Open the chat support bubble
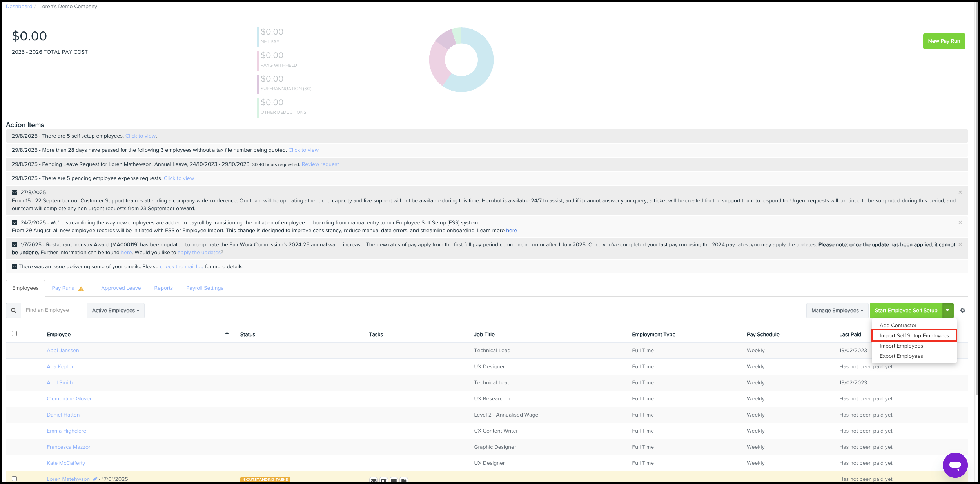This screenshot has height=484, width=980. [955, 465]
